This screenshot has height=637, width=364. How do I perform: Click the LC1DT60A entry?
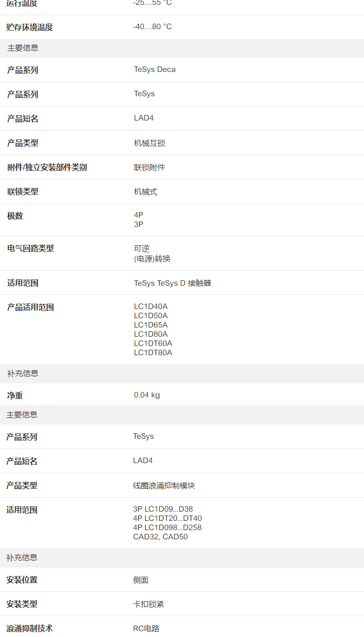(x=153, y=343)
